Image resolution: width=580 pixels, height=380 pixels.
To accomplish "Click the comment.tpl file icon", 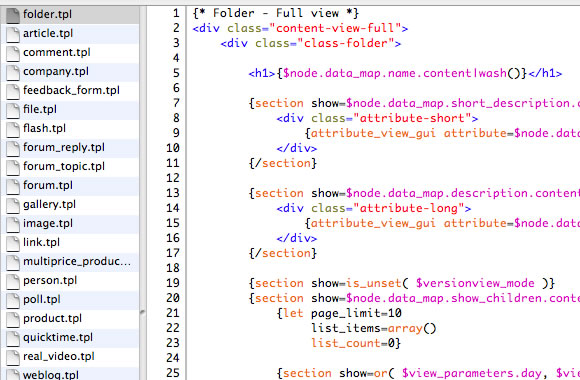I will [x=13, y=53].
